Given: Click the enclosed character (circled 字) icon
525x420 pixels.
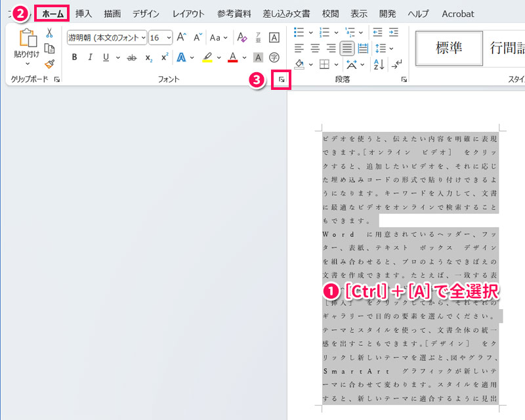Looking at the screenshot, I should [274, 58].
